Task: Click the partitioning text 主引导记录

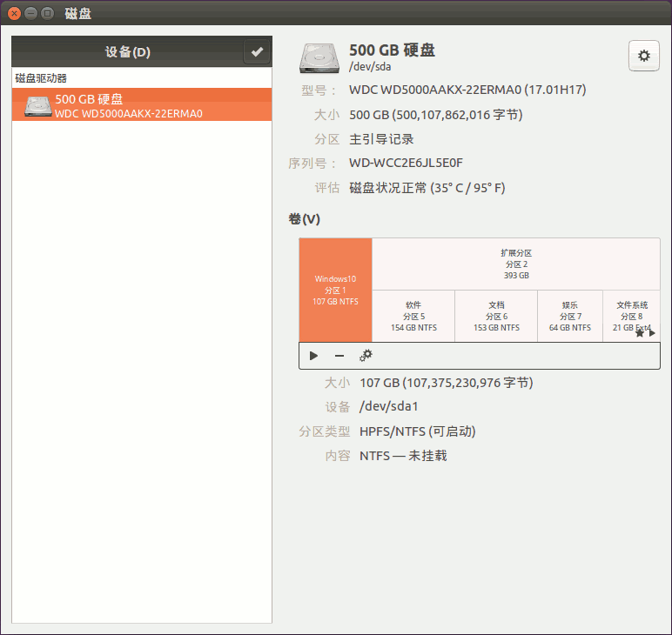Action: pyautogui.click(x=381, y=138)
